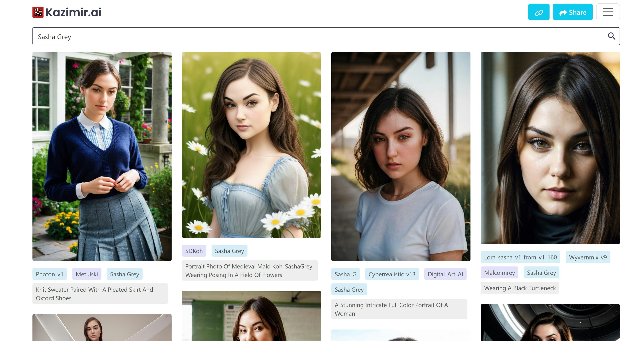Select the Wyvernmix_v9 tag

(587, 257)
